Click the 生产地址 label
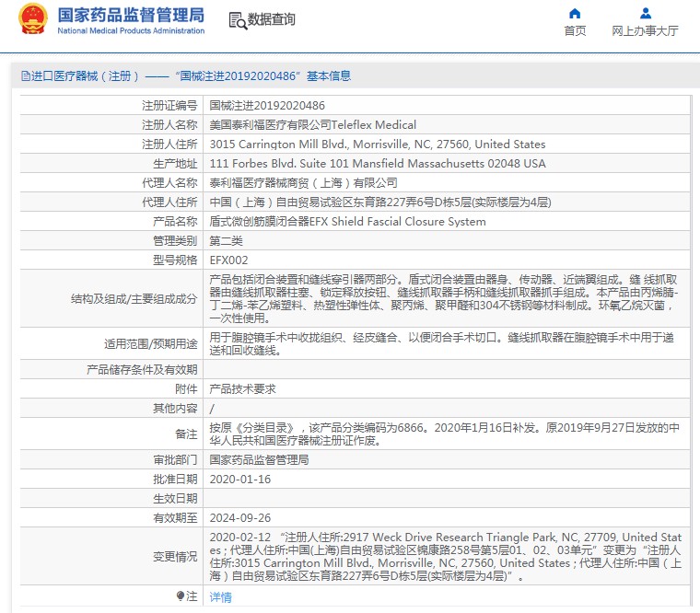Screen dimensions: 700x613 [175, 164]
